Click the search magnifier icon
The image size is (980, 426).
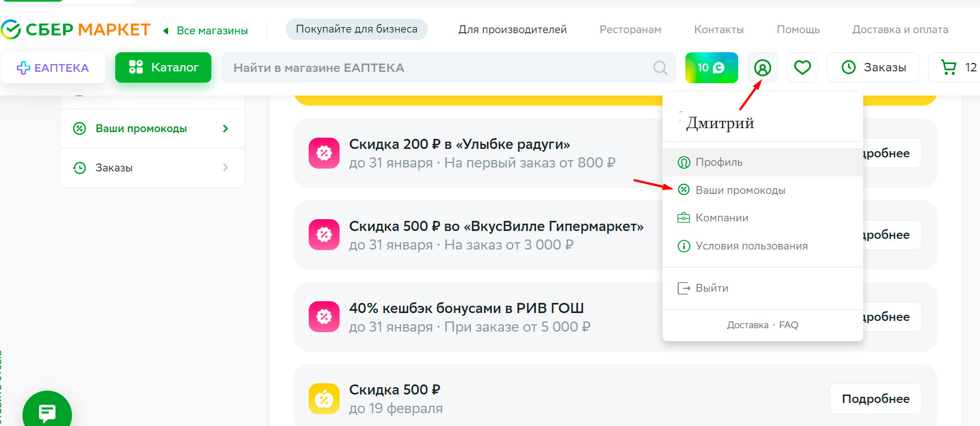coord(660,68)
